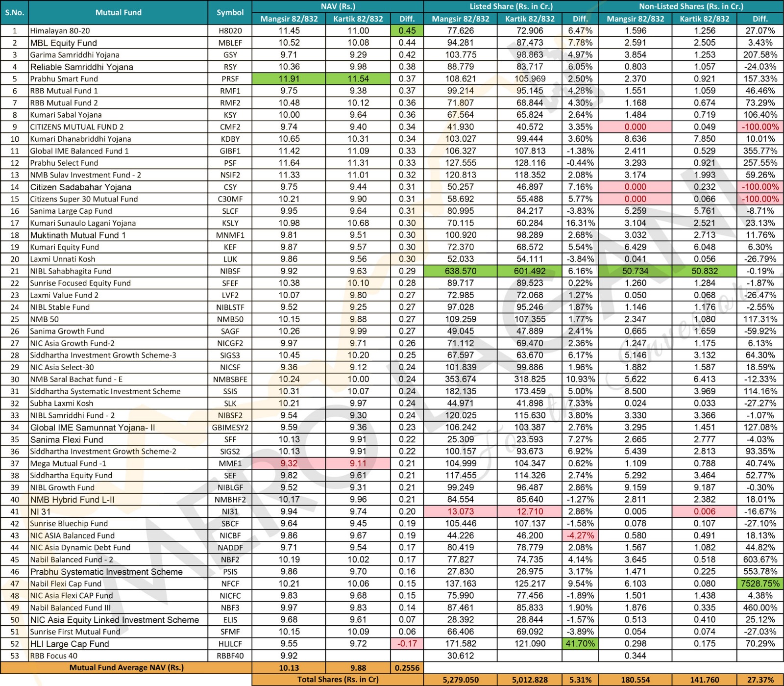Click the Mutual Fund Average NAV label
The image size is (784, 686).
pyautogui.click(x=126, y=667)
